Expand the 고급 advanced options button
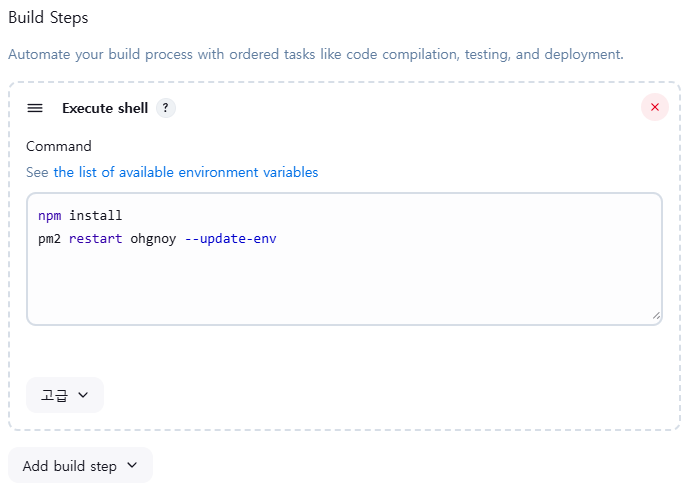 65,395
